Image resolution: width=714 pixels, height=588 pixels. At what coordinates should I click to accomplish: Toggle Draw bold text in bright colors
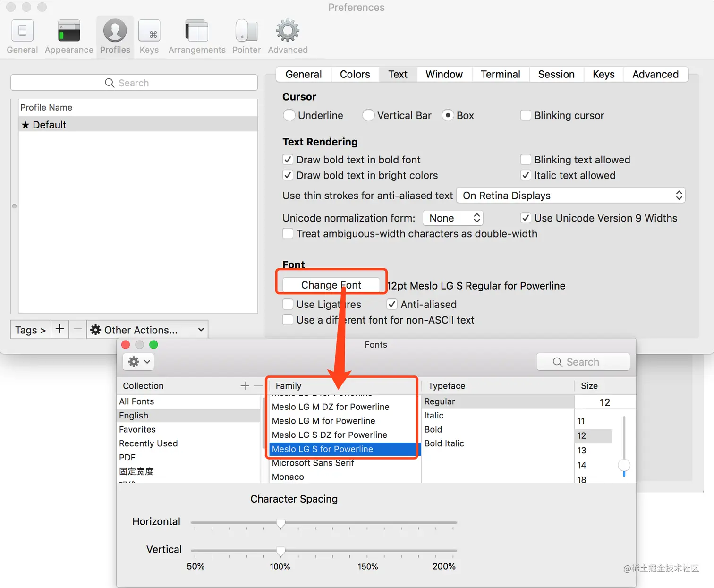288,175
